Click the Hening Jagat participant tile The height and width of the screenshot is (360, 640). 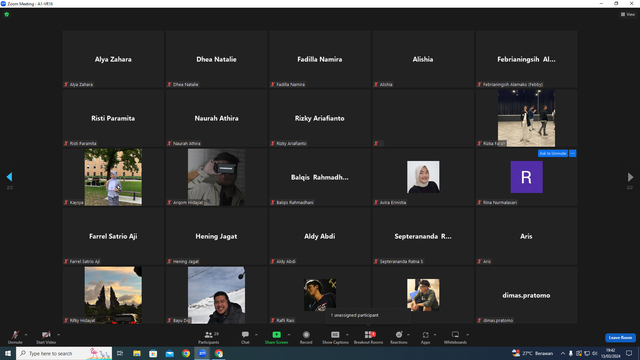coord(216,236)
